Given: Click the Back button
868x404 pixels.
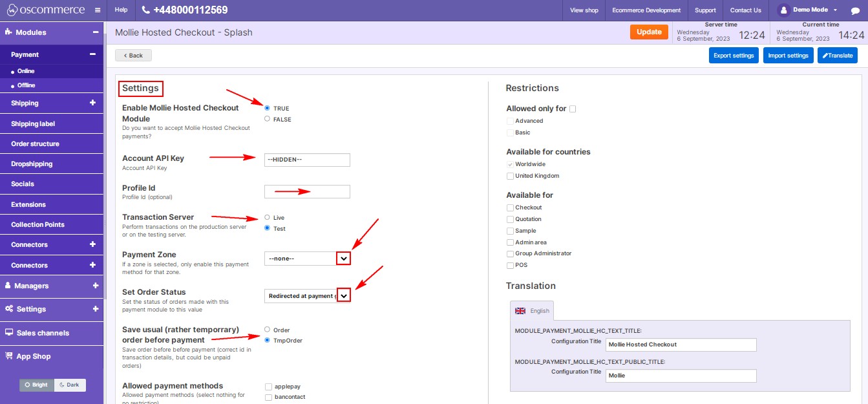Looking at the screenshot, I should click(x=133, y=56).
